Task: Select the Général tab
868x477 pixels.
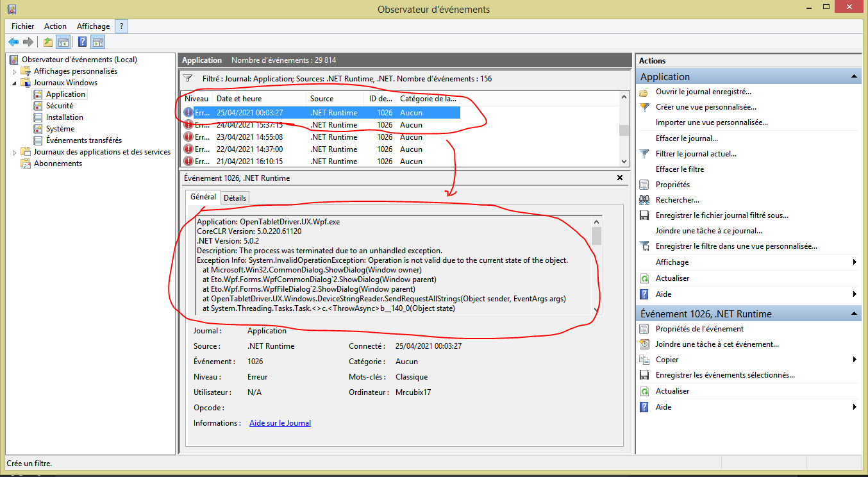Action: 203,197
